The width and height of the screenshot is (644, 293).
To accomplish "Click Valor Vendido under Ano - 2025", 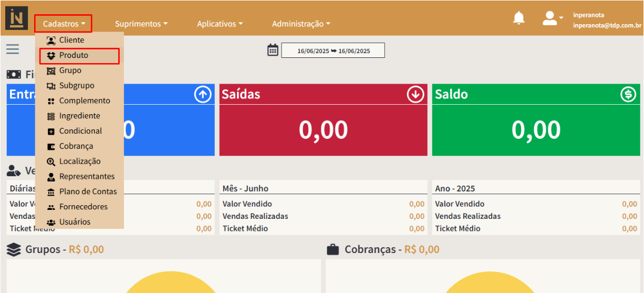I will click(x=460, y=204).
